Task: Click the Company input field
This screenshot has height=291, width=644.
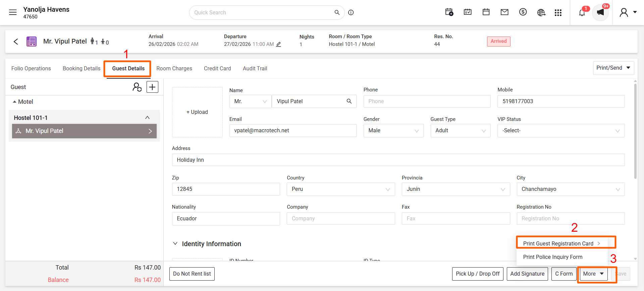Action: [x=341, y=219]
